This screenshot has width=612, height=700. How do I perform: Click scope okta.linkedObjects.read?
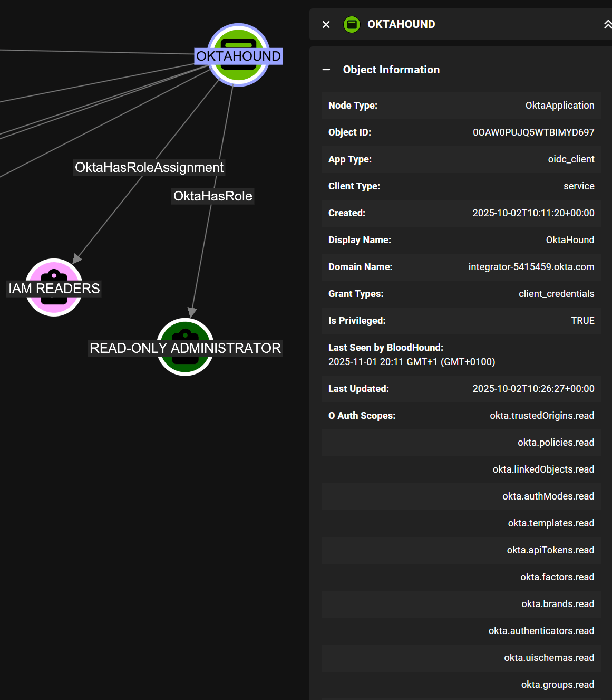click(543, 469)
